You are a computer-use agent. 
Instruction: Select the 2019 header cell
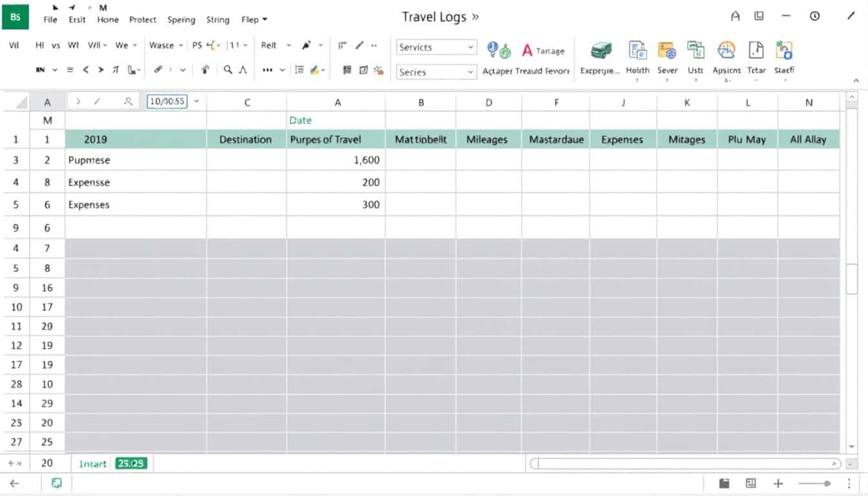click(x=136, y=139)
